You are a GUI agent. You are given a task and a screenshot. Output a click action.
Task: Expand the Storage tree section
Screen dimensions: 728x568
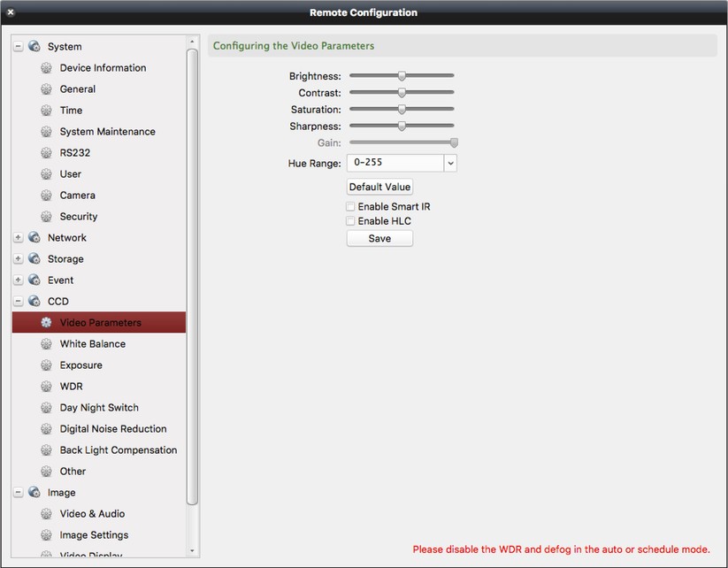click(18, 258)
